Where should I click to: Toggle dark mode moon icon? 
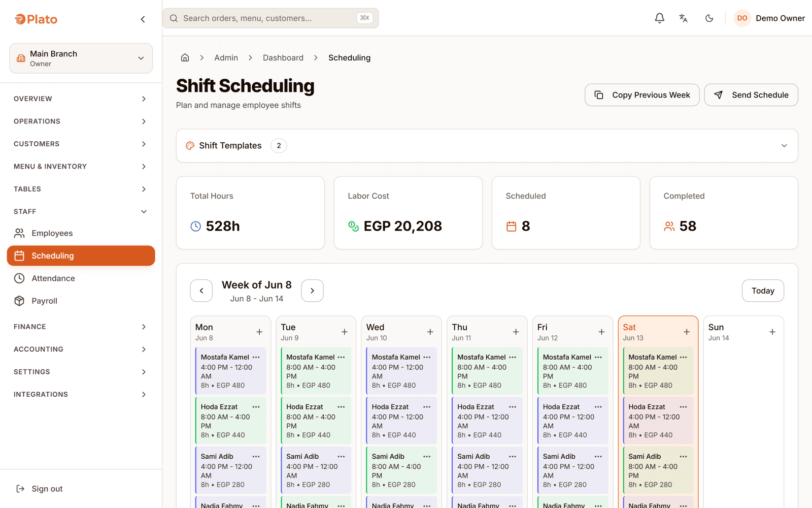[x=709, y=18]
